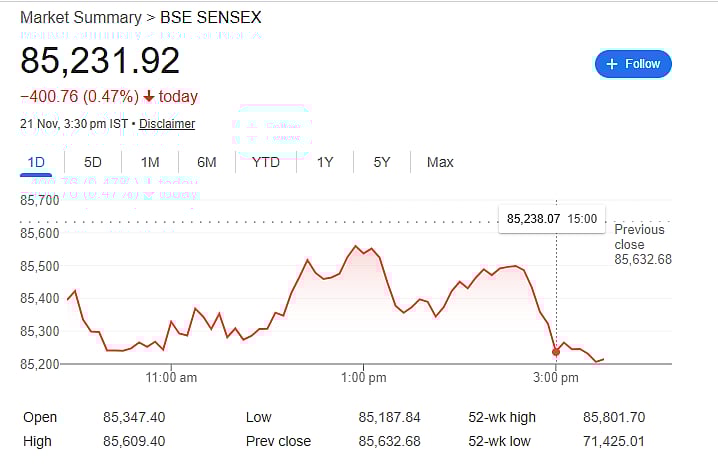718x468 pixels.
Task: Switch to the 5D tab
Action: point(93,162)
